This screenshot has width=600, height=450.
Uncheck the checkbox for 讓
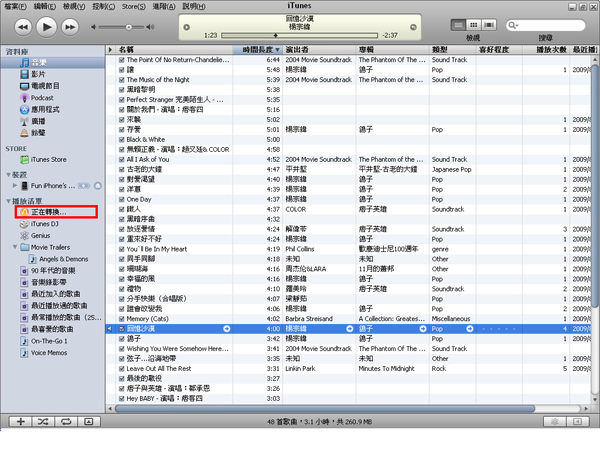pos(122,70)
